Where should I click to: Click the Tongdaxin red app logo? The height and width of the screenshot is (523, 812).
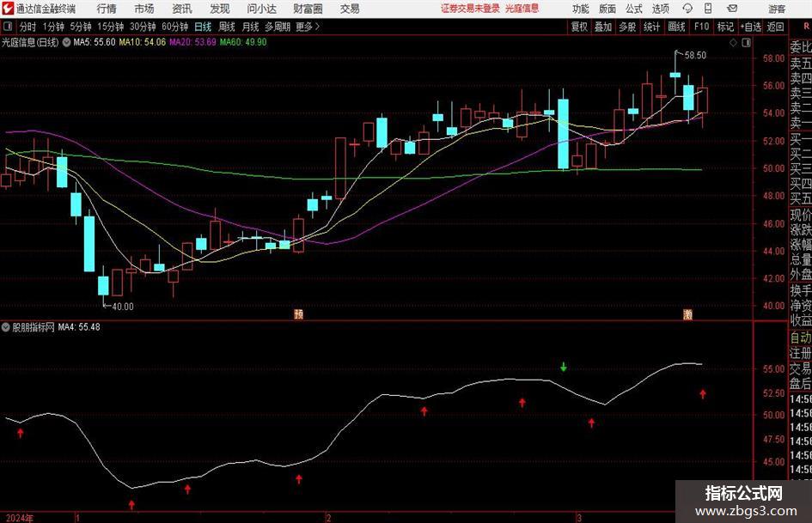pyautogui.click(x=7, y=9)
